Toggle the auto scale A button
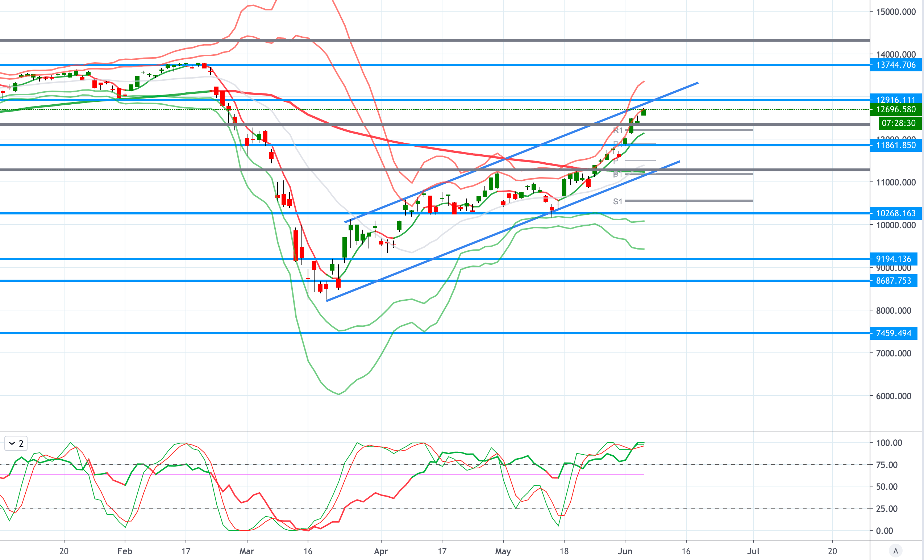The width and height of the screenshot is (924, 560). tap(895, 551)
